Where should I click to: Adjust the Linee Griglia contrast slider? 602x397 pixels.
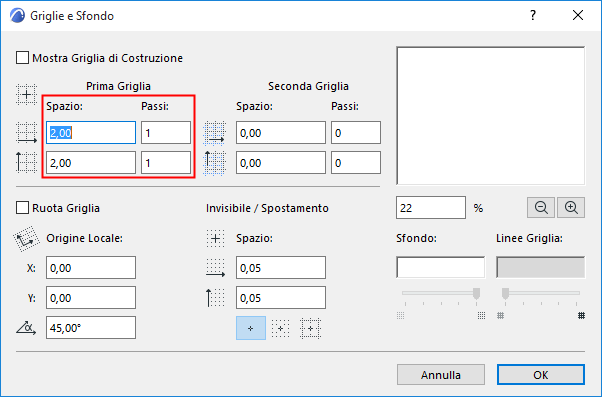pyautogui.click(x=505, y=294)
